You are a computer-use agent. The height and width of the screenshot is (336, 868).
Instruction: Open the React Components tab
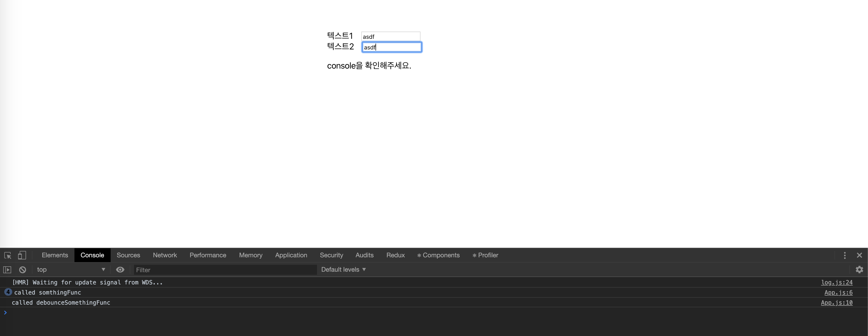[x=438, y=255]
